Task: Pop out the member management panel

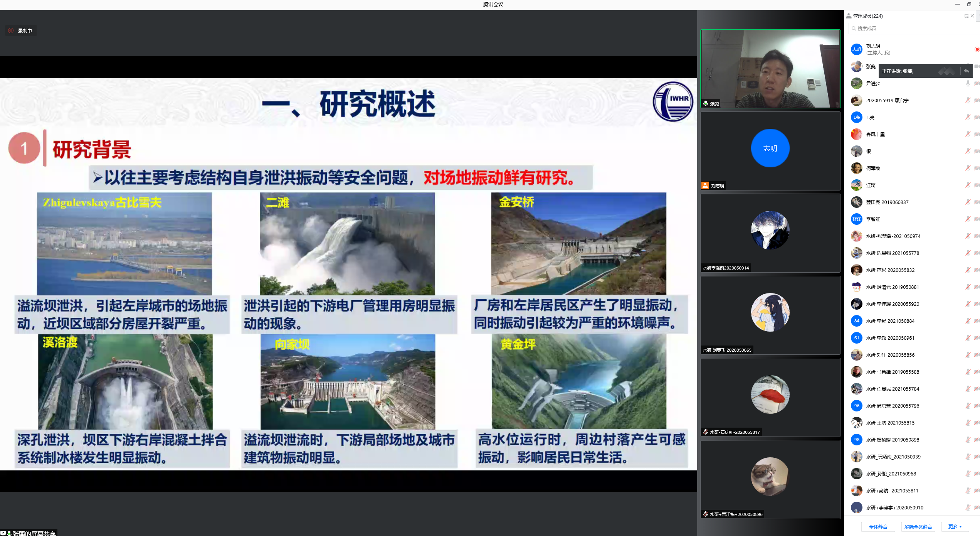Action: point(966,16)
